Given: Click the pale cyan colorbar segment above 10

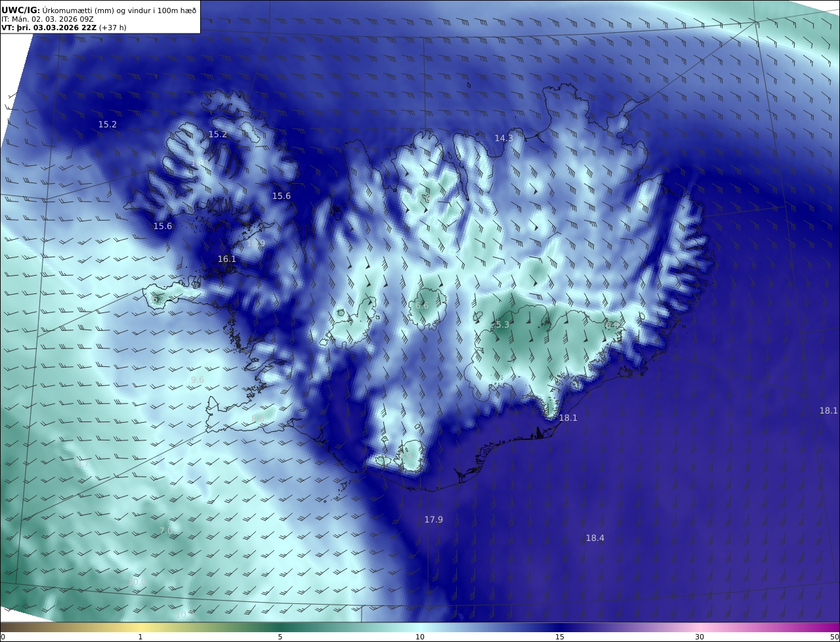Looking at the screenshot, I should point(420,627).
